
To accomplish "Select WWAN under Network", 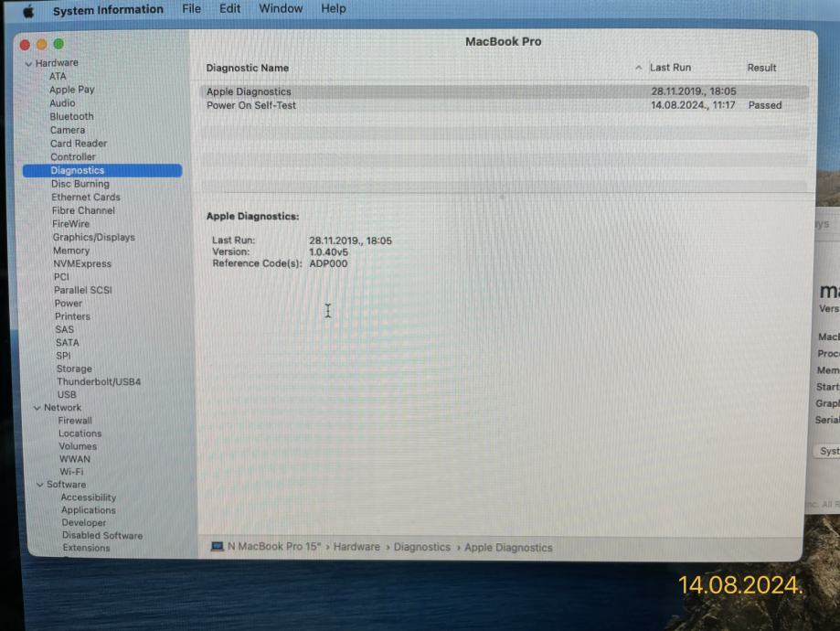I will click(74, 459).
